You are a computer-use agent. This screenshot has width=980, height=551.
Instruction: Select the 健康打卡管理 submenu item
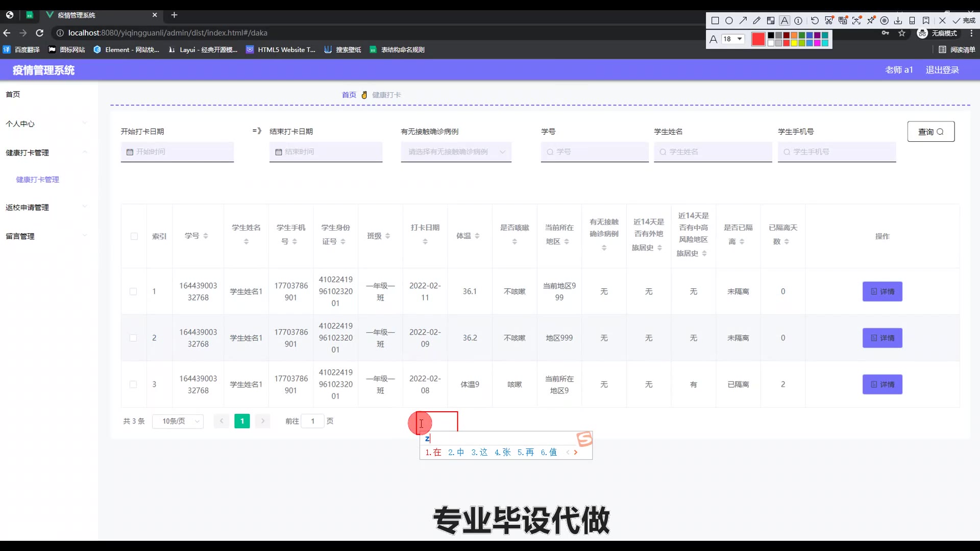pyautogui.click(x=38, y=180)
